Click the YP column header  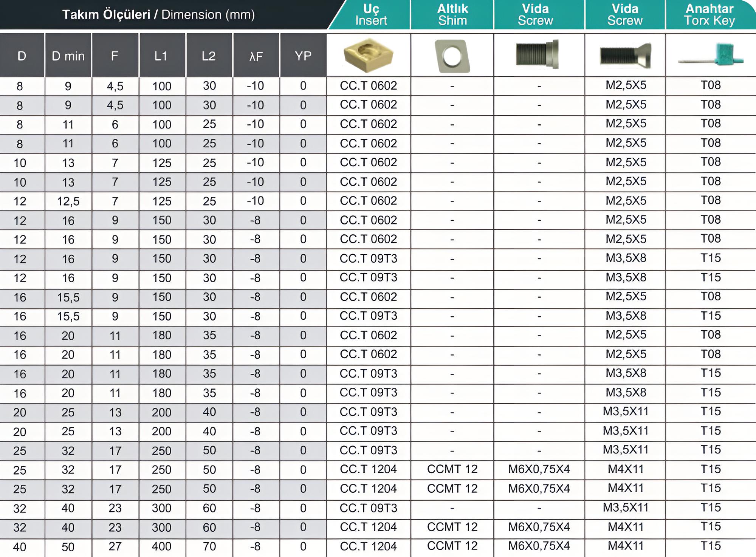(x=303, y=56)
